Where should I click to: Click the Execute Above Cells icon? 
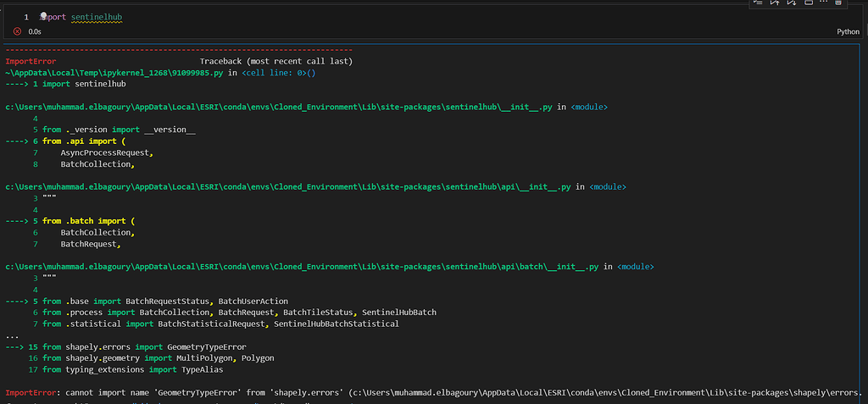coord(775,3)
